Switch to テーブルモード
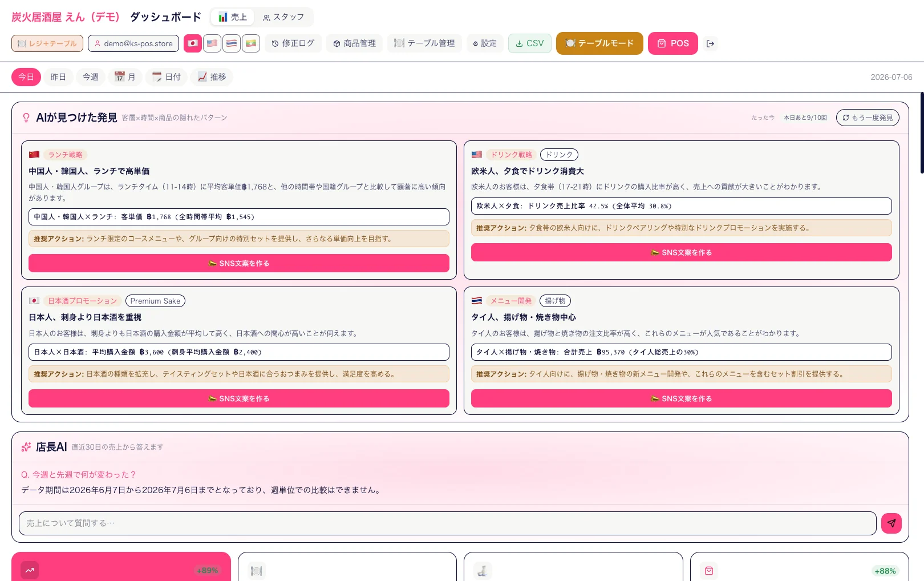The image size is (924, 581). click(x=599, y=43)
